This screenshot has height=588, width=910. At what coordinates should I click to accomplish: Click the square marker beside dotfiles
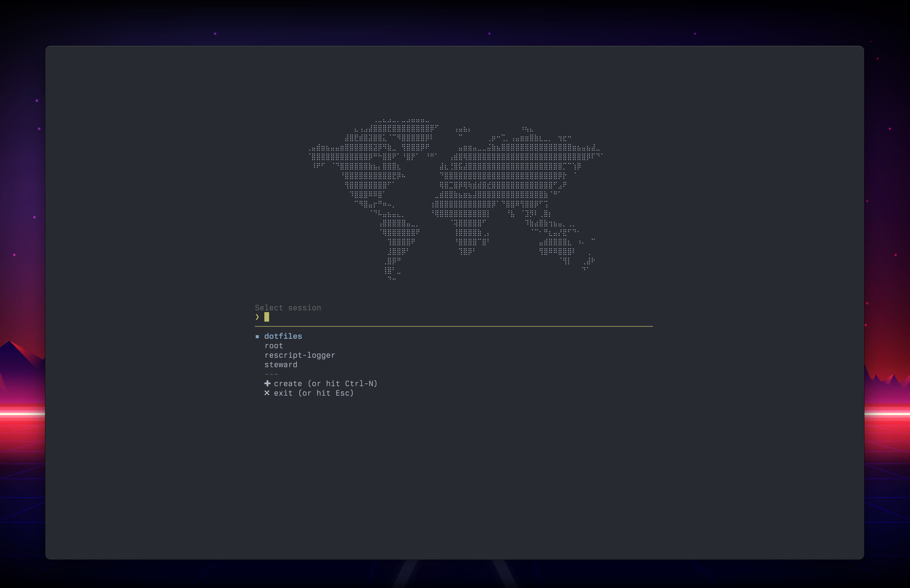(x=257, y=337)
